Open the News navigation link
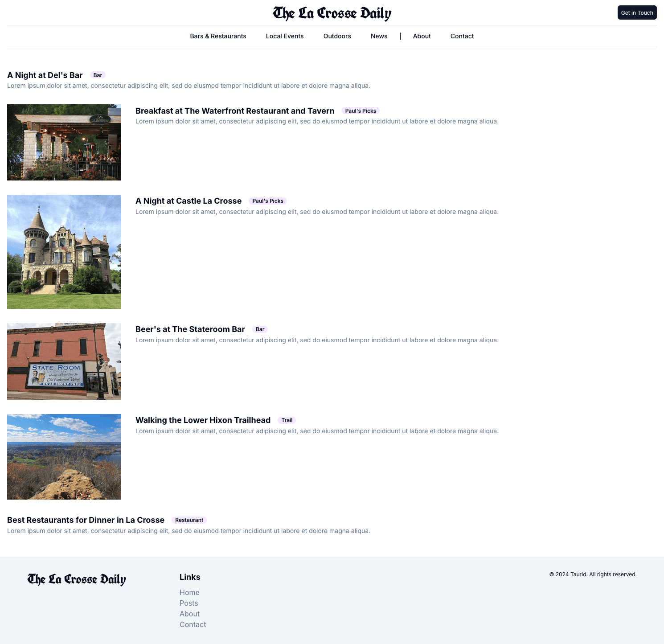664x644 pixels. pyautogui.click(x=379, y=36)
